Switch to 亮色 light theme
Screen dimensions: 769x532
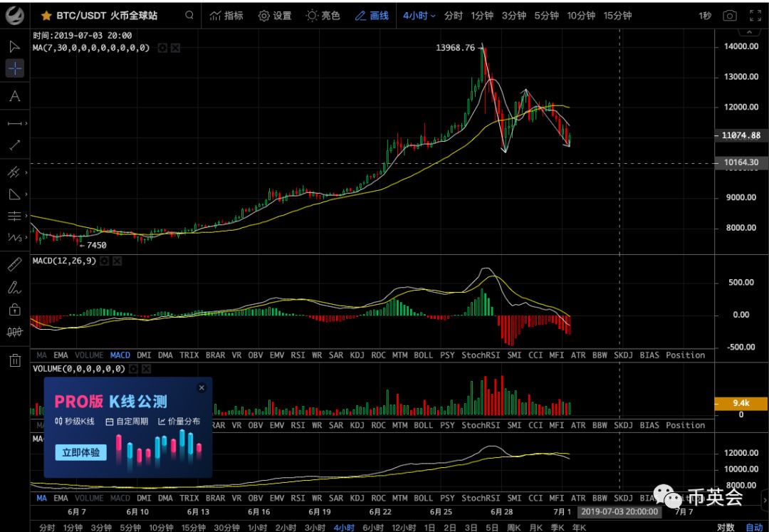323,16
